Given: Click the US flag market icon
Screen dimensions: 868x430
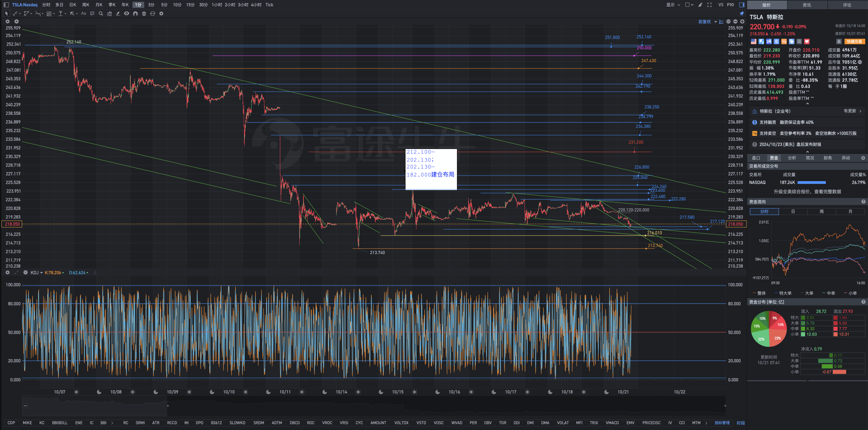Looking at the screenshot, I should tap(753, 41).
